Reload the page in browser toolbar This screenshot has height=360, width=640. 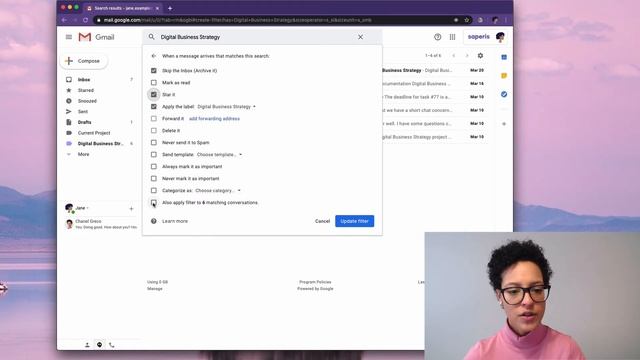(x=85, y=20)
